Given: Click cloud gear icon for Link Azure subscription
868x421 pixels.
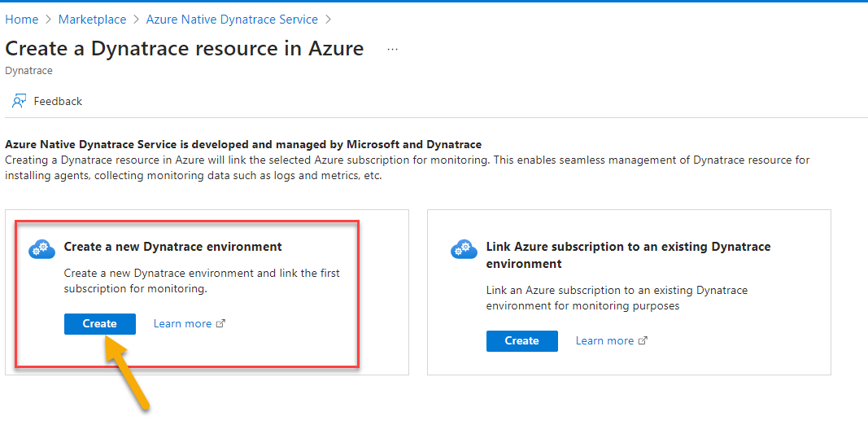Looking at the screenshot, I should tap(463, 249).
